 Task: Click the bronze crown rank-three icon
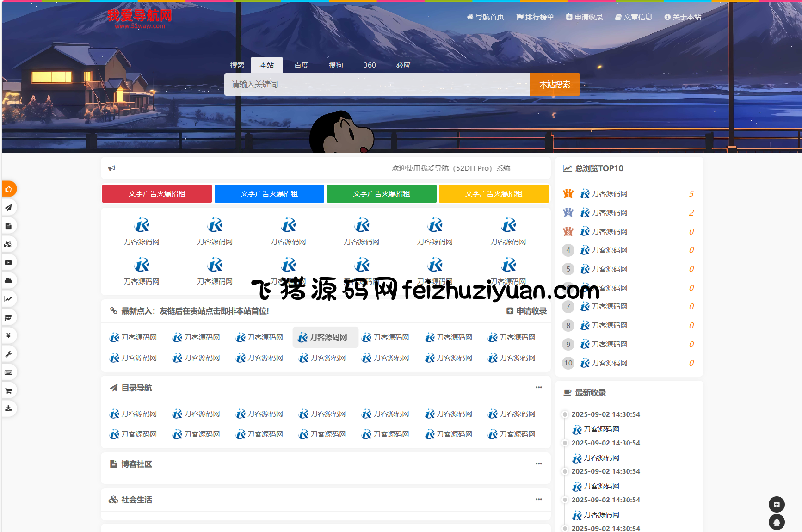coord(568,231)
